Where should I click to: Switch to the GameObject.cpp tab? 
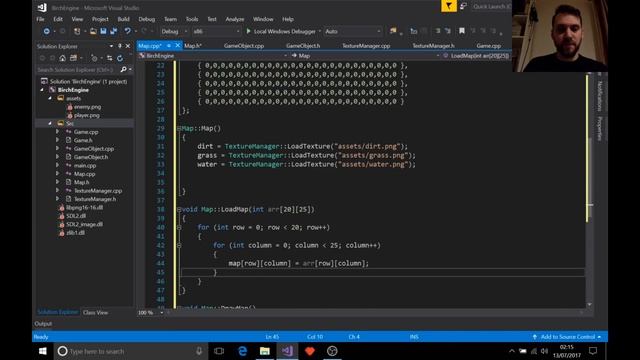coord(244,46)
